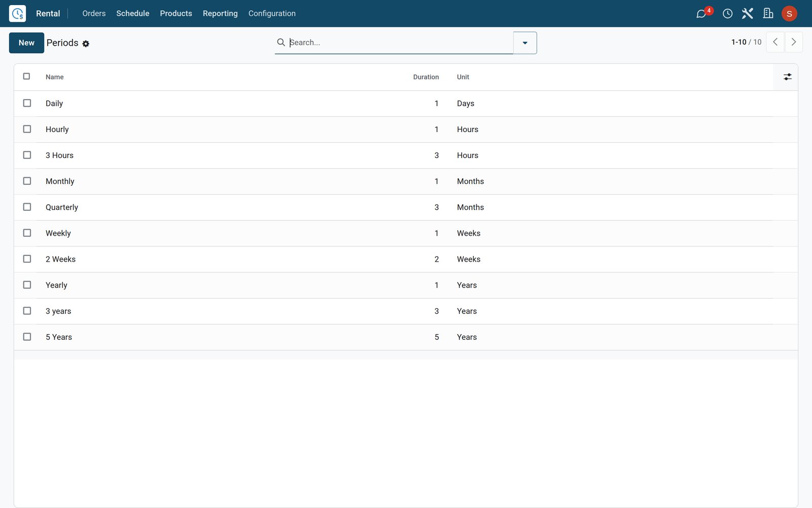812x508 pixels.
Task: Open the Orders menu
Action: pyautogui.click(x=94, y=14)
